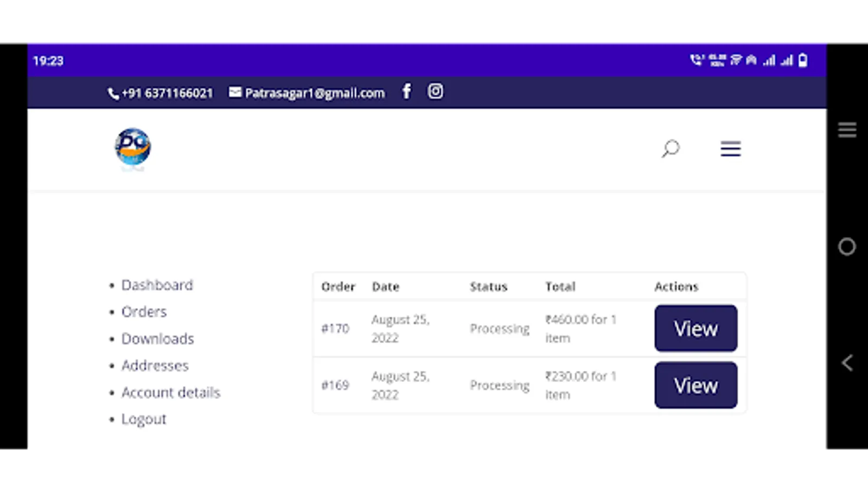
Task: View order #169 details
Action: click(695, 386)
